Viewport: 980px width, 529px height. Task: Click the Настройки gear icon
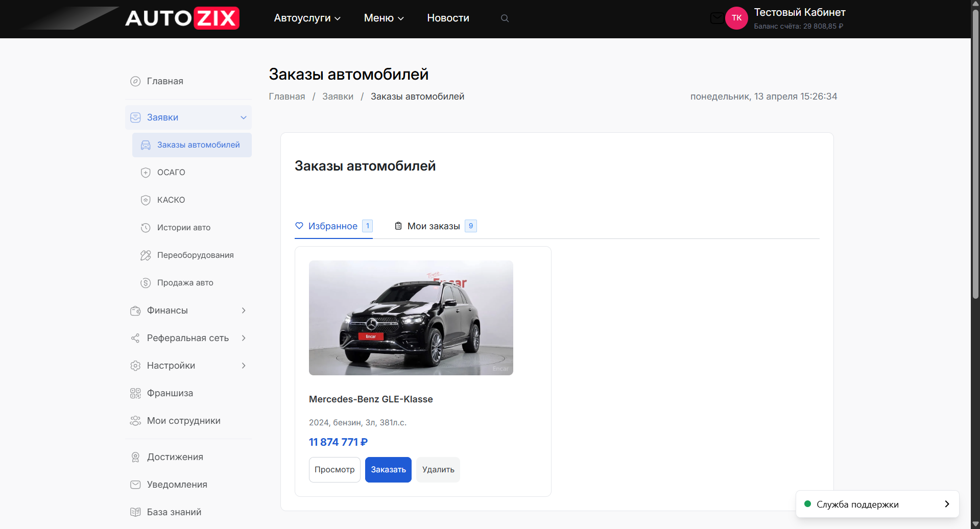click(135, 366)
